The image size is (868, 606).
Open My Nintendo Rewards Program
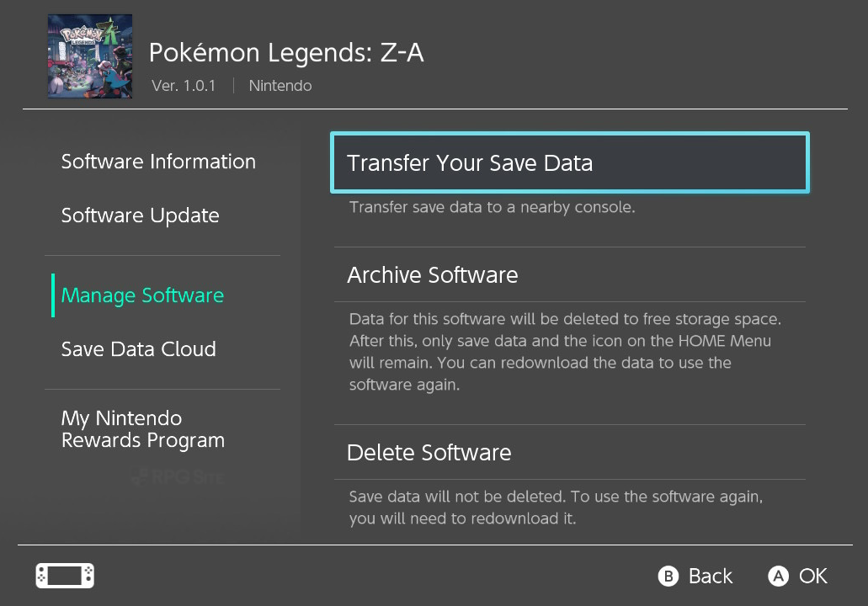tap(143, 429)
